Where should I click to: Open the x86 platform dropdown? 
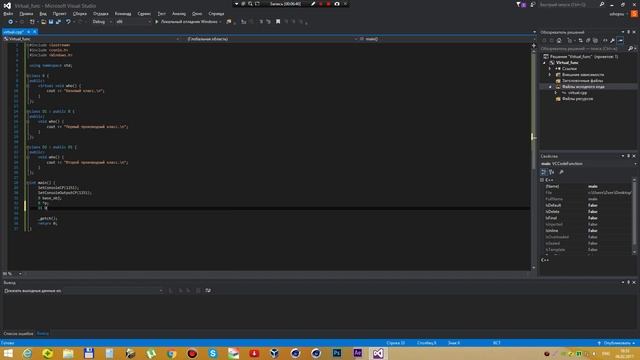pos(133,22)
